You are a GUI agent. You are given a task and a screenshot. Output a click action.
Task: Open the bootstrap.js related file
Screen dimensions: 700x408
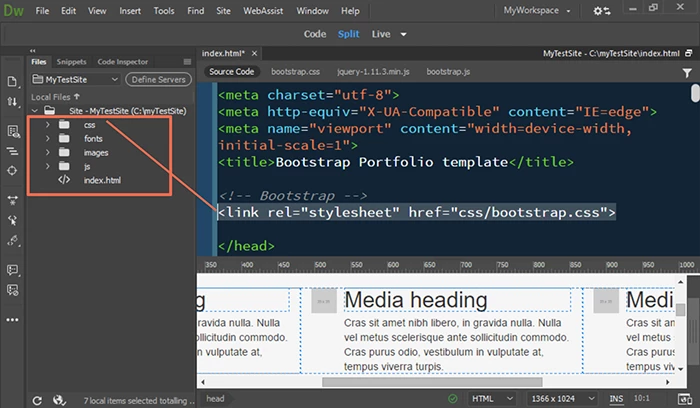coord(448,71)
